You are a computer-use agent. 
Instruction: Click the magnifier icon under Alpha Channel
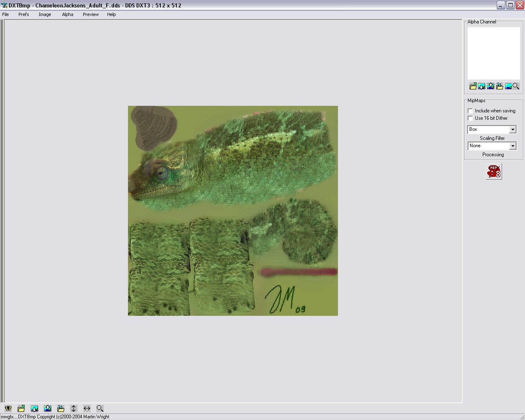coord(516,86)
